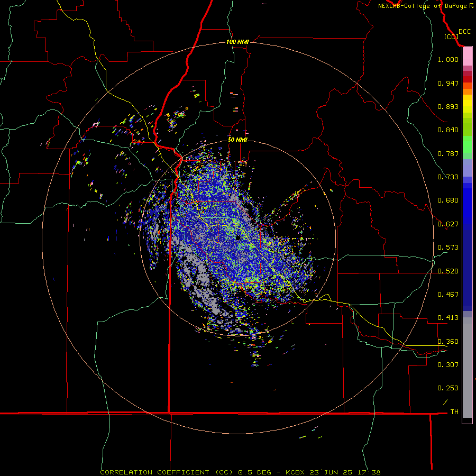The height and width of the screenshot is (476, 476).
Task: Click the 0.947 value on the scale
Action: click(x=448, y=83)
